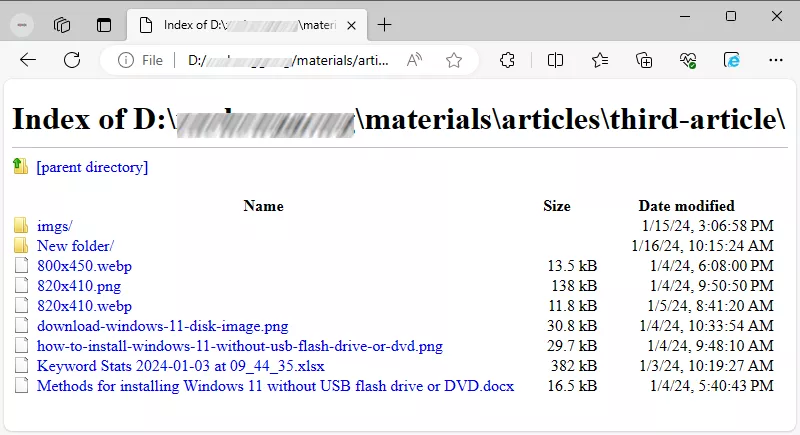Sort by Name column header
Viewport: 800px width, 435px height.
263,206
